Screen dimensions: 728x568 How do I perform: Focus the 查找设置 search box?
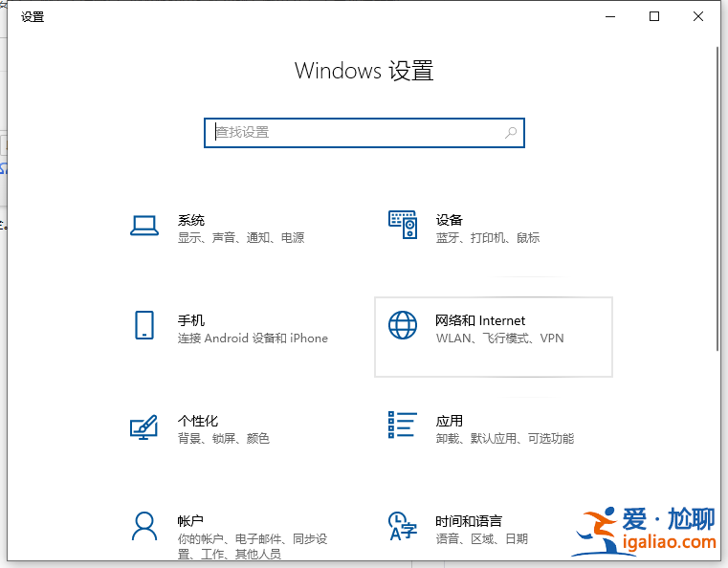pos(364,133)
